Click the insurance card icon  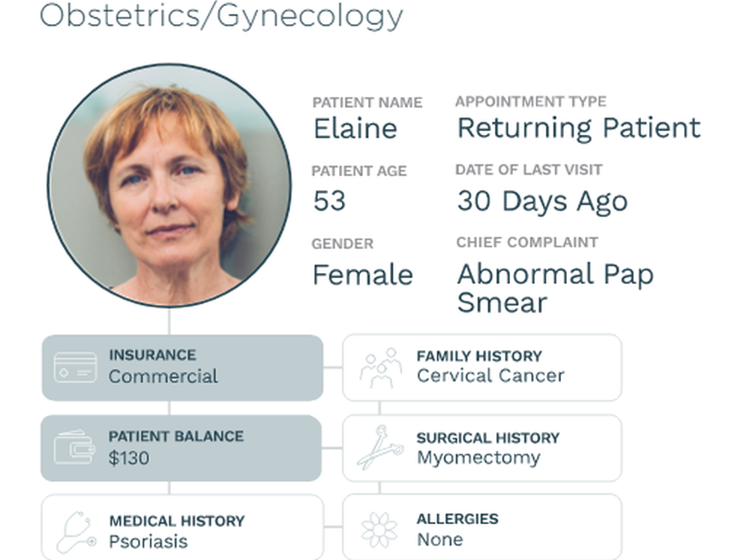pos(76,367)
